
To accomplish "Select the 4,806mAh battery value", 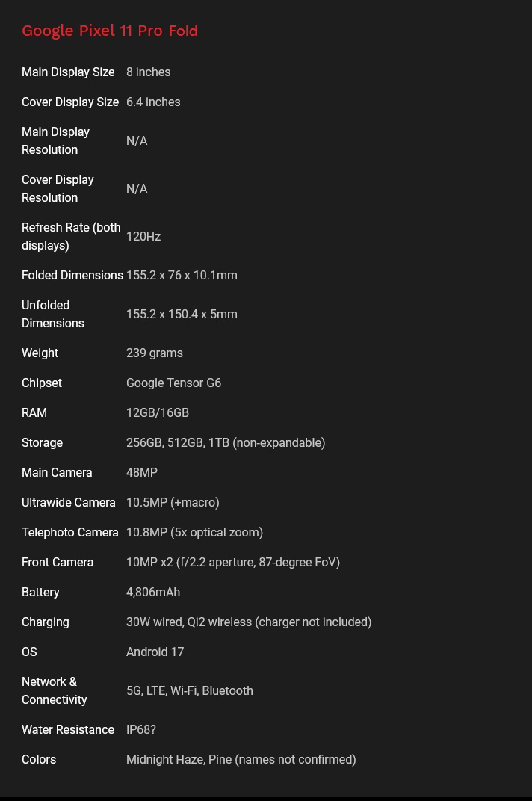I will coord(153,592).
